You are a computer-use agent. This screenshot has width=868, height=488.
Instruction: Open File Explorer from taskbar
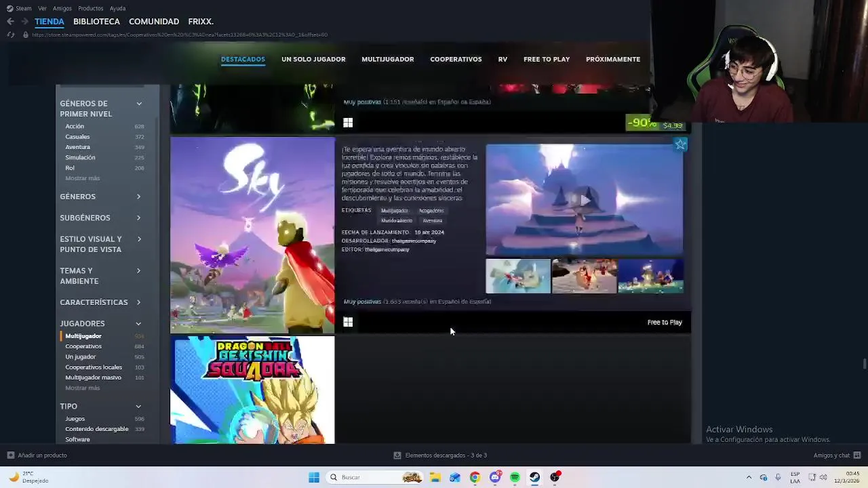click(435, 477)
